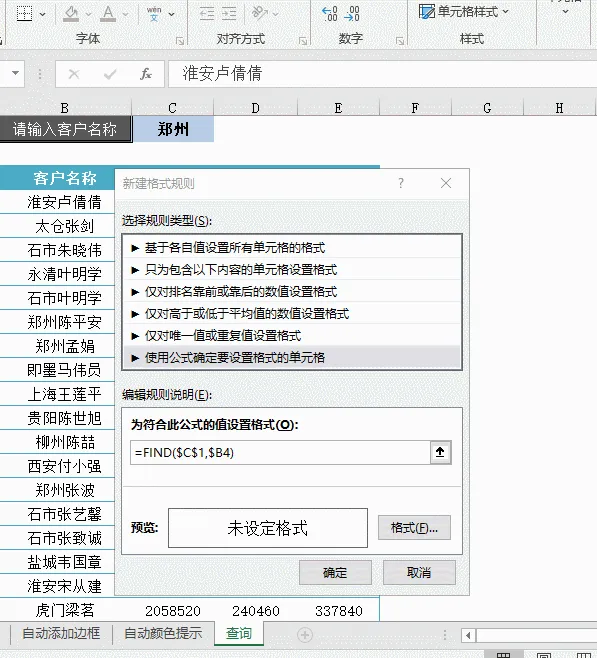This screenshot has width=597, height=658.
Task: Click the 格式(F)... button
Action: [414, 527]
